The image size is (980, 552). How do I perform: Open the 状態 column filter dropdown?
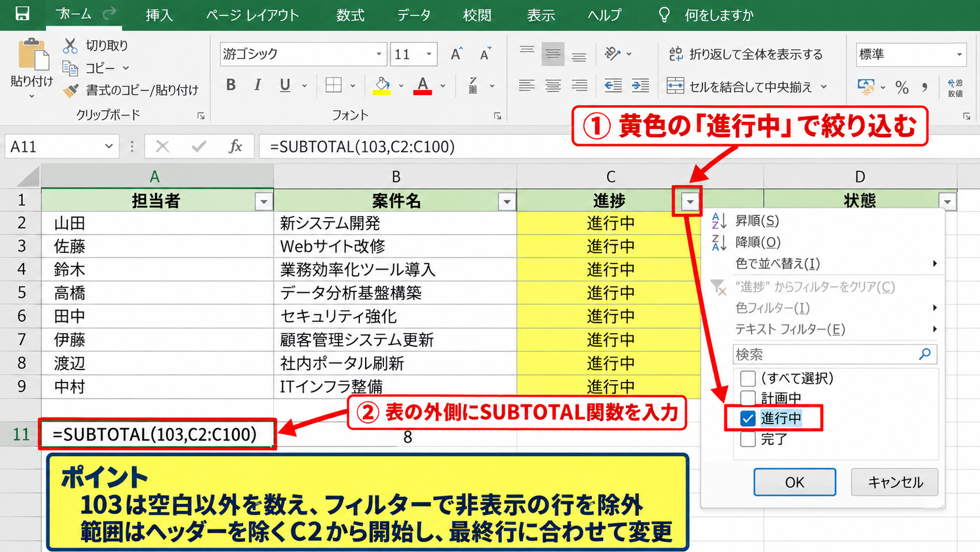click(x=947, y=202)
